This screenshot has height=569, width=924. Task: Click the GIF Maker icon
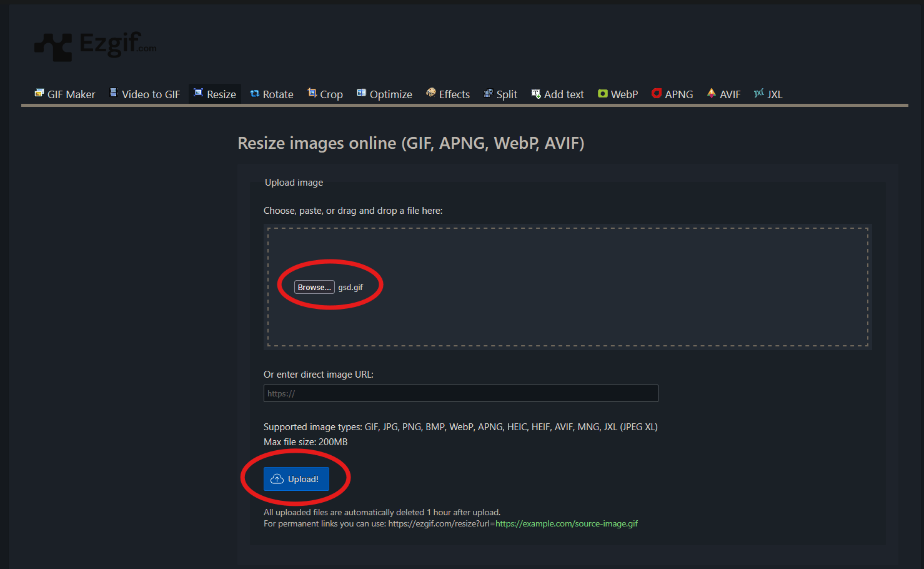[39, 93]
